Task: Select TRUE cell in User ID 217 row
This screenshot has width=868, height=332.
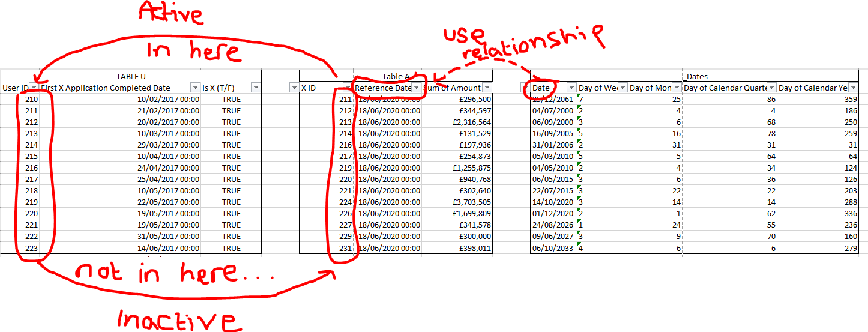Action: [231, 179]
